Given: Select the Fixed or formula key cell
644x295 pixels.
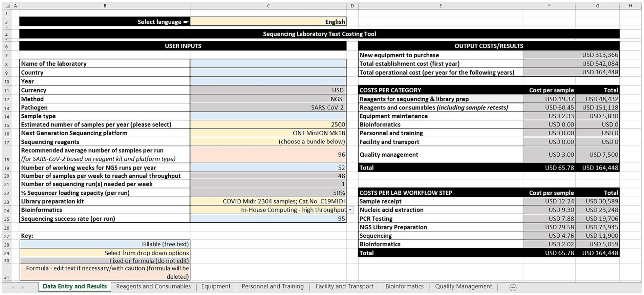Looking at the screenshot, I should [105, 261].
